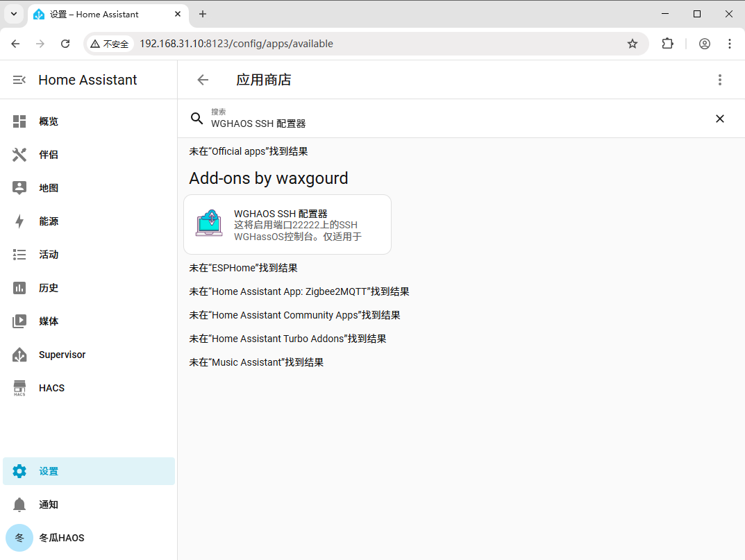Click the Community Apps no-results text

point(294,315)
